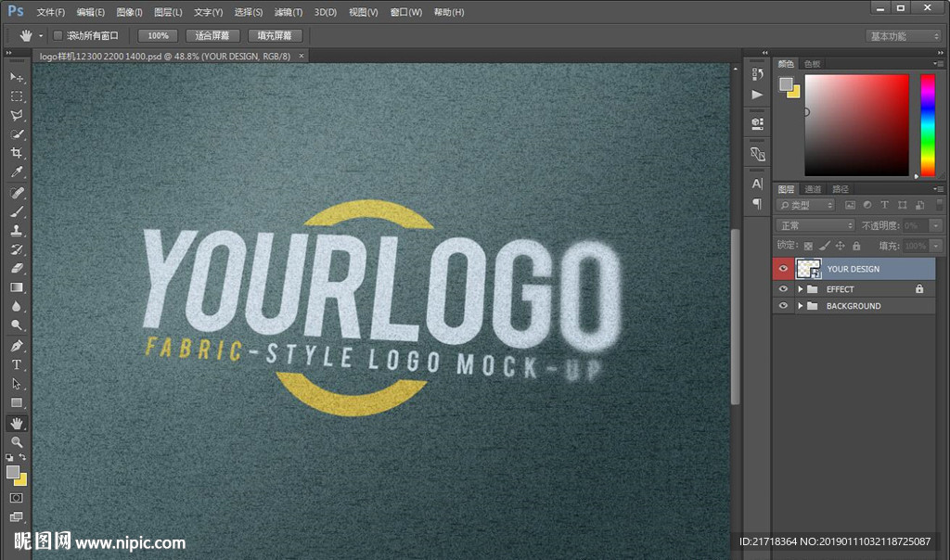Toggle lock all padlock icon

tap(856, 246)
